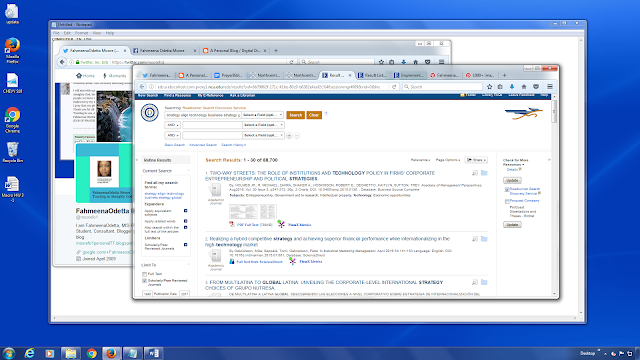Check the Full Text limiter checkbox
The width and height of the screenshot is (640, 360).
[144, 274]
